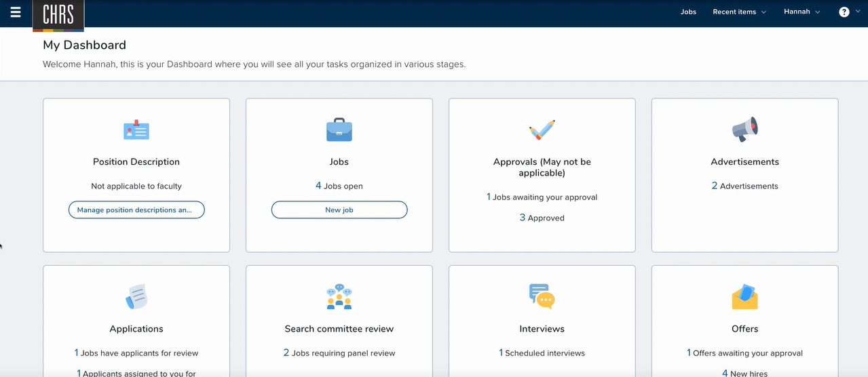This screenshot has width=868, height=377.
Task: Open Jobs in the top navigation
Action: pyautogui.click(x=688, y=12)
